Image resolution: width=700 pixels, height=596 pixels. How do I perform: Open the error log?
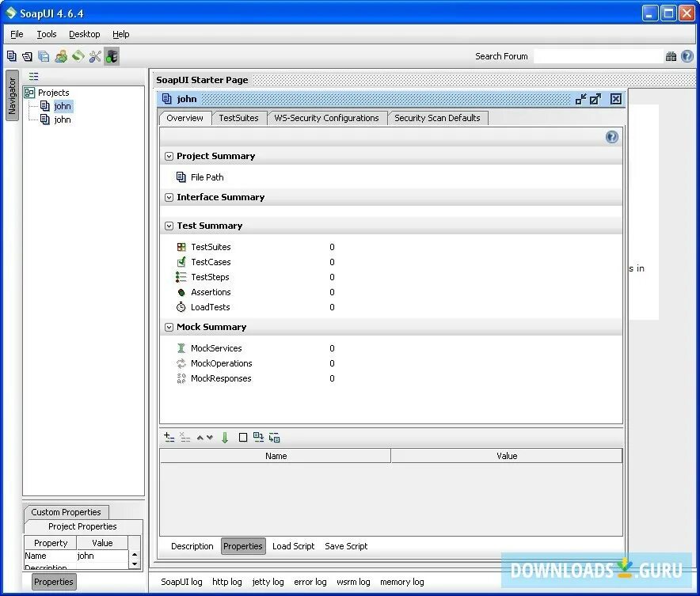tap(310, 582)
